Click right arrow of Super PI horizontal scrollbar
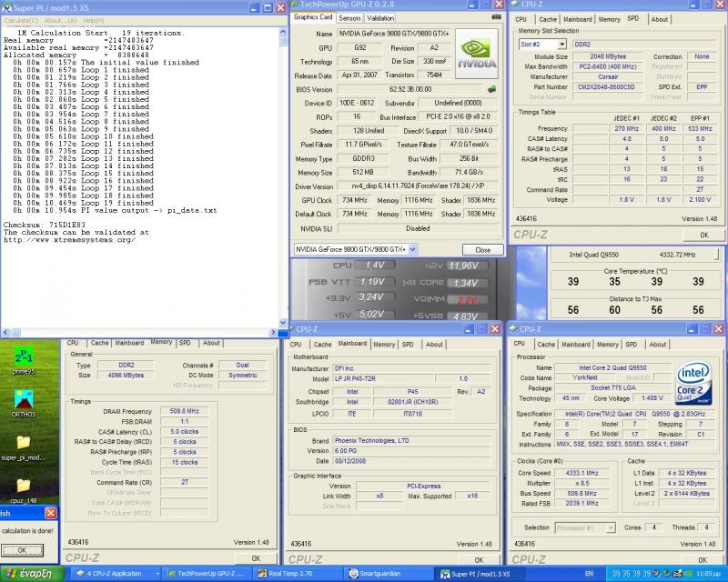 273,332
